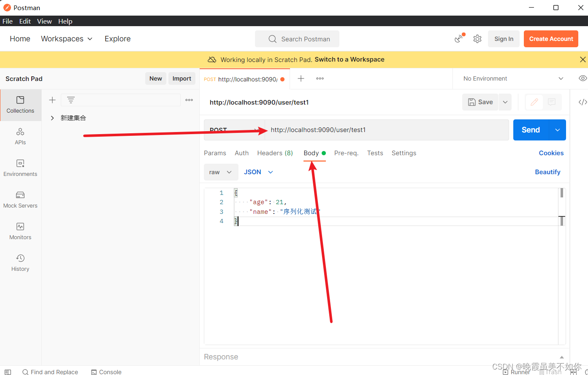The height and width of the screenshot is (375, 588).
Task: Open the Environments sidebar section
Action: point(20,168)
